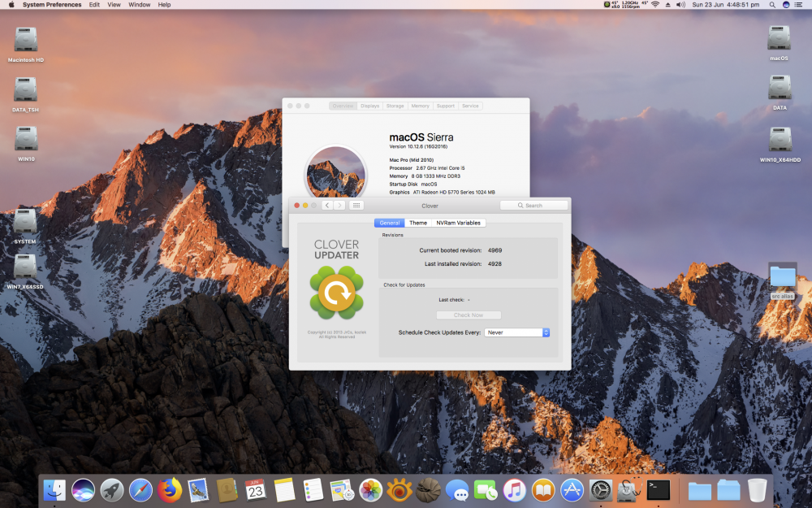Open Displays tab in About This Mac
Image resolution: width=812 pixels, height=508 pixels.
pyautogui.click(x=369, y=106)
